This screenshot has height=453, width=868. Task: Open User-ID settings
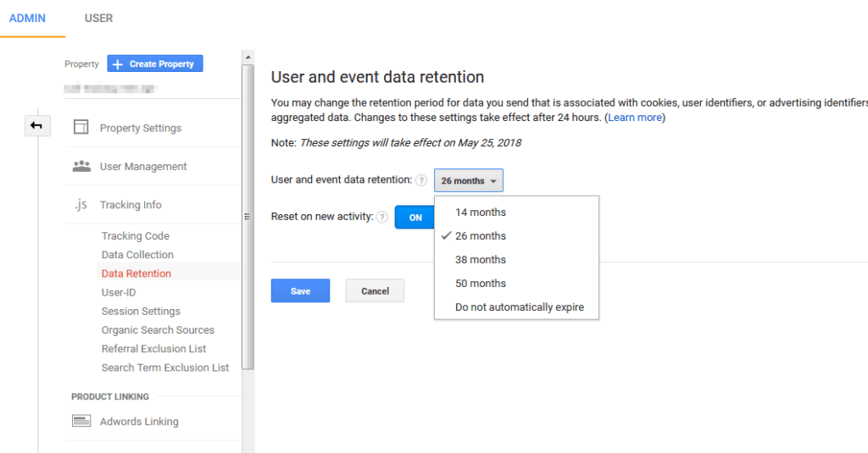point(119,293)
